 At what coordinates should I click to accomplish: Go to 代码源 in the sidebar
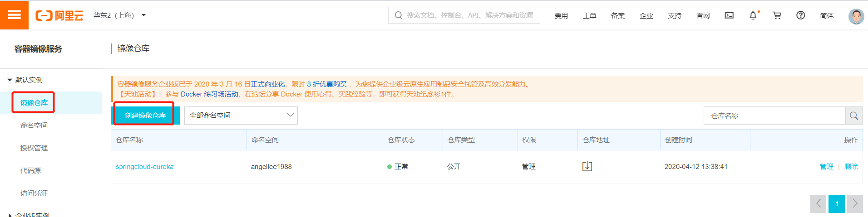[x=30, y=171]
